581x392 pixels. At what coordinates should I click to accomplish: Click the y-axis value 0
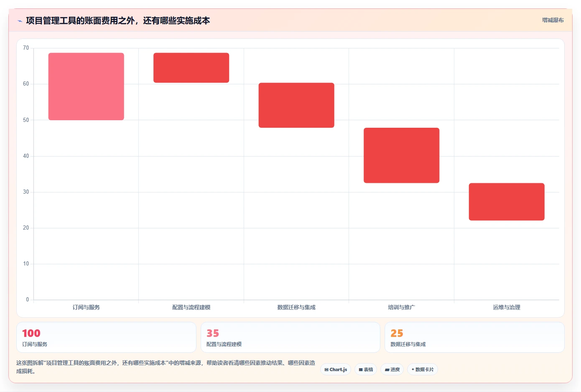point(28,300)
